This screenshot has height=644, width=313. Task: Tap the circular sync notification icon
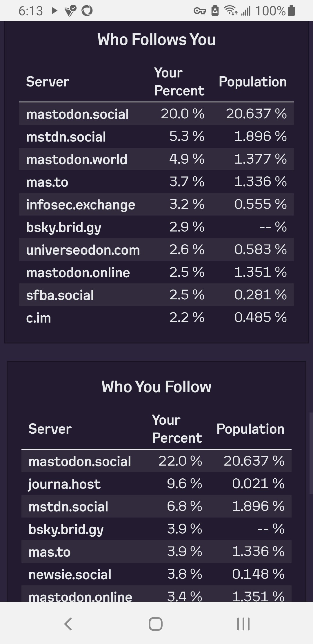coord(87,11)
